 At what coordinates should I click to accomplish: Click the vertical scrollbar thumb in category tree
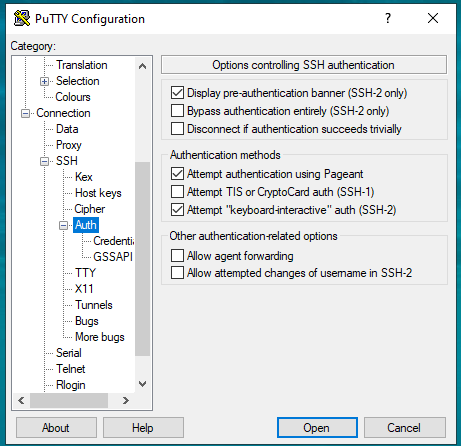coord(142,259)
